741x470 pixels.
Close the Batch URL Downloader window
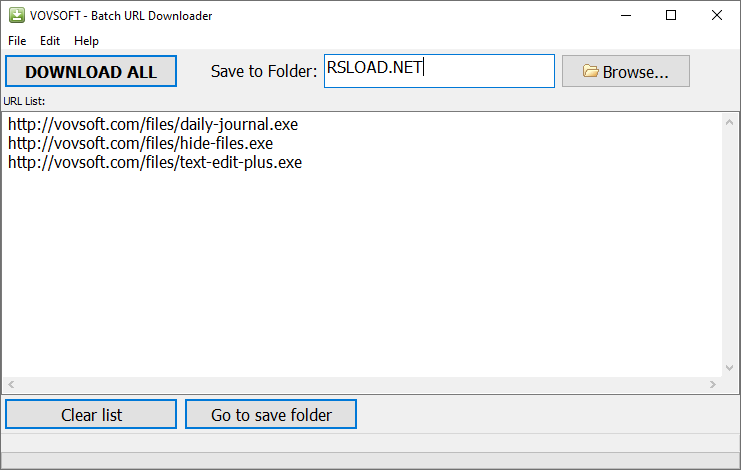[717, 15]
